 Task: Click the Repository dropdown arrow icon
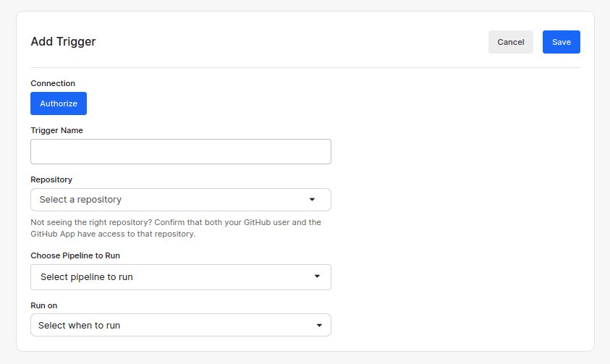[313, 200]
